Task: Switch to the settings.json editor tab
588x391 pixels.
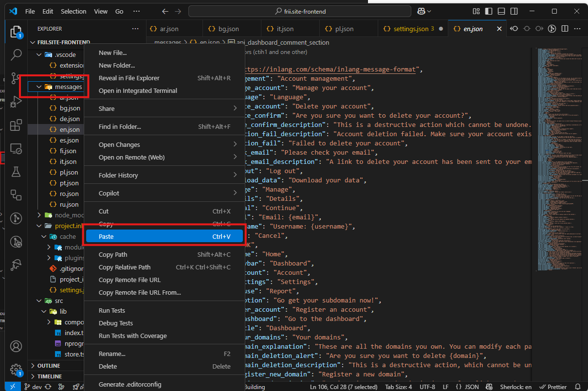Action: 413,29
